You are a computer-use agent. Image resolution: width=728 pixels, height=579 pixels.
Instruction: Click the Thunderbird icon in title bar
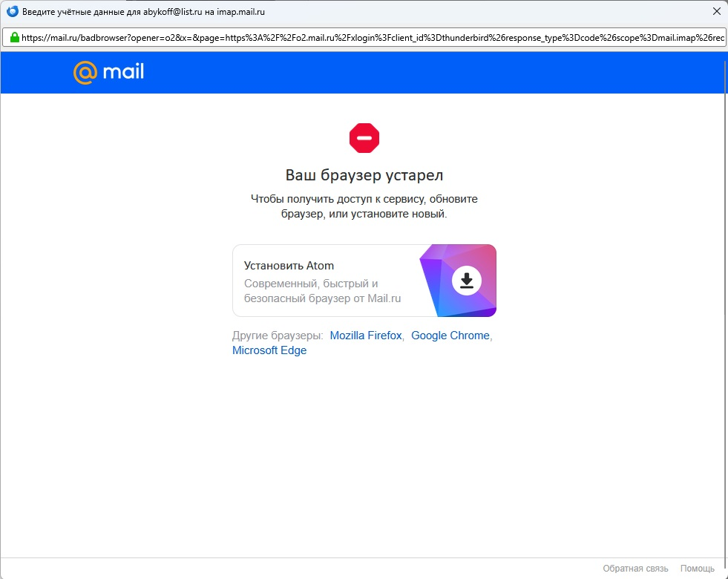click(13, 12)
